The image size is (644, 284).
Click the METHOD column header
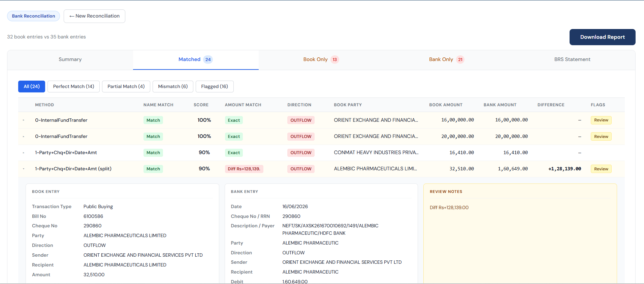click(x=44, y=105)
